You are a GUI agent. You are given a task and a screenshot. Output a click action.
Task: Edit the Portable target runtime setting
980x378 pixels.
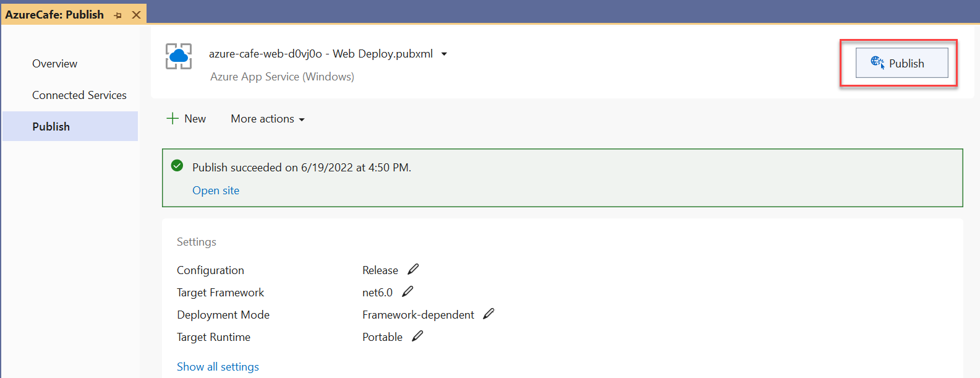tap(417, 336)
